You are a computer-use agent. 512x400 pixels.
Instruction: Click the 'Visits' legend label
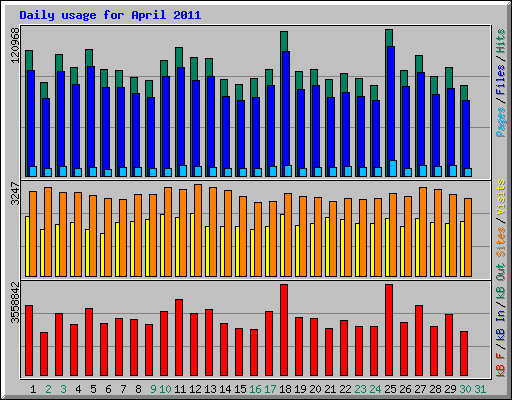(501, 197)
